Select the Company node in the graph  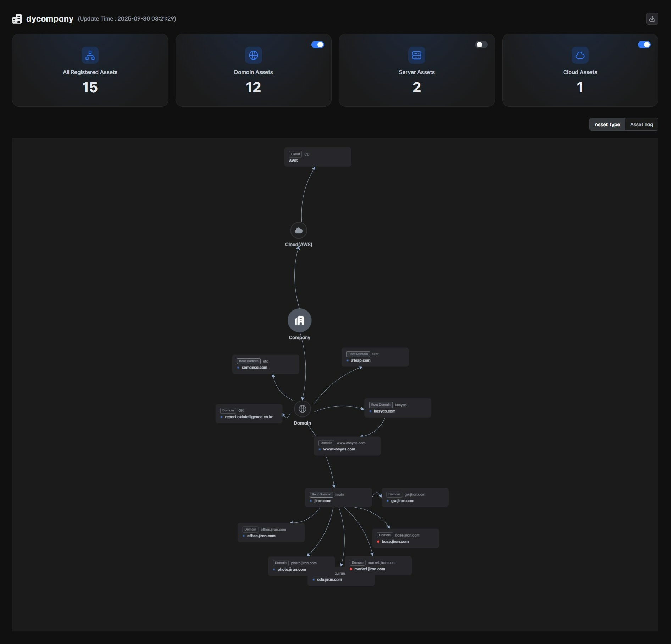(x=299, y=320)
